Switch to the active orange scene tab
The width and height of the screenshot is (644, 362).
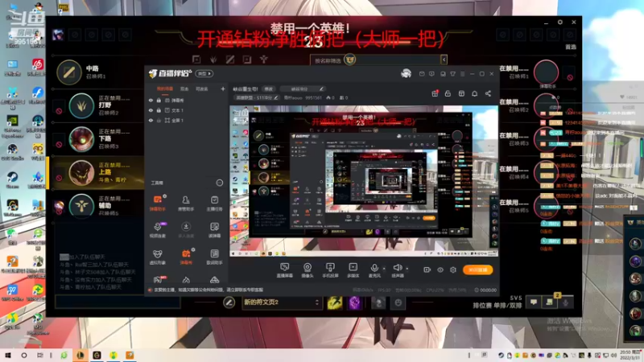tap(165, 88)
